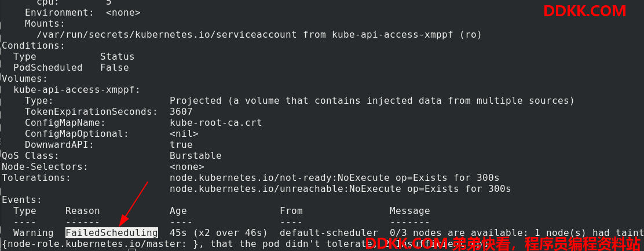Image resolution: width=644 pixels, height=251 pixels.
Task: Click the terminal cursor on bottom line
Action: click(132, 249)
